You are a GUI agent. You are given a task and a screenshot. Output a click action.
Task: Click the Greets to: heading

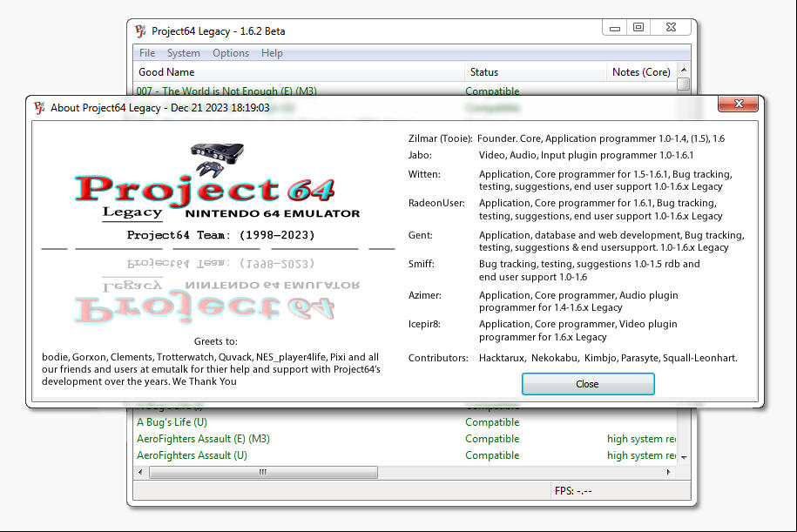215,341
